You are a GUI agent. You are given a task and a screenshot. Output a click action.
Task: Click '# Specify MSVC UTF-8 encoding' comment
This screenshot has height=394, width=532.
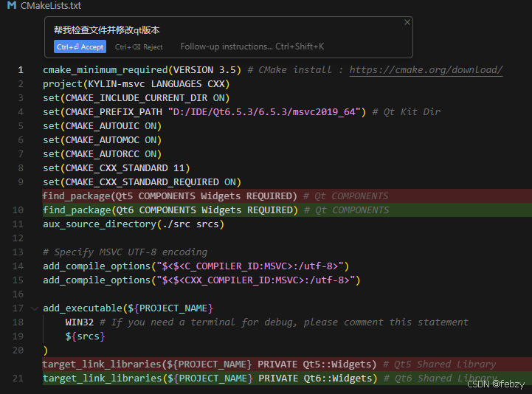point(125,252)
